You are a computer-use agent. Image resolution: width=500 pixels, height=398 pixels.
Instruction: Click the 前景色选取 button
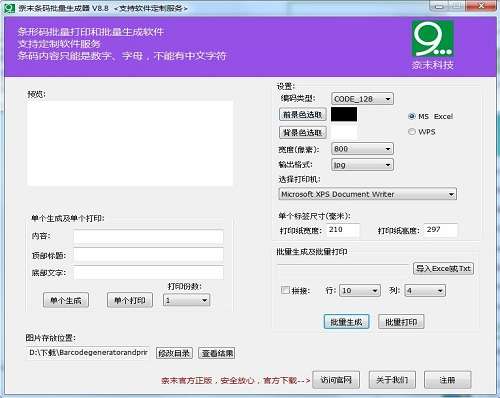302,115
